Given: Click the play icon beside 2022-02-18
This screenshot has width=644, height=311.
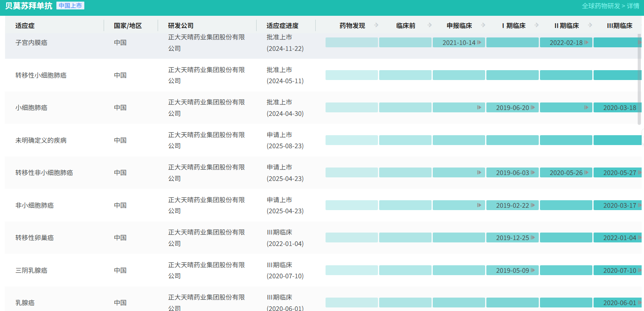Looking at the screenshot, I should pos(586,43).
